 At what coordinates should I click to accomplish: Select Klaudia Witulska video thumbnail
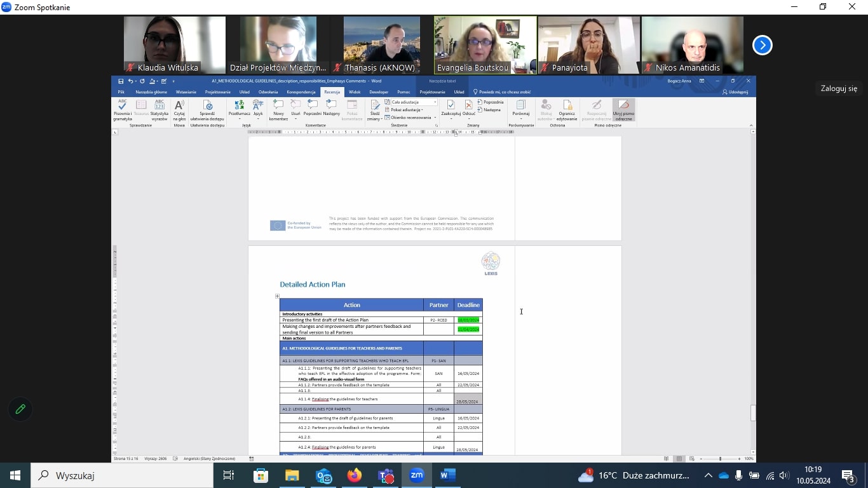175,45
